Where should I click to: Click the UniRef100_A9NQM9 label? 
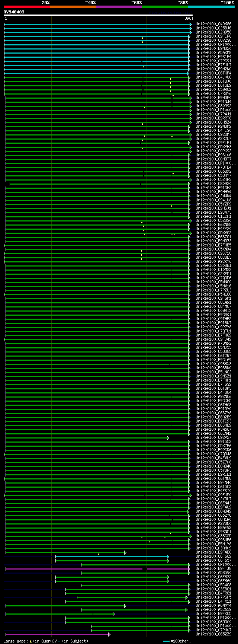(x=213, y=127)
